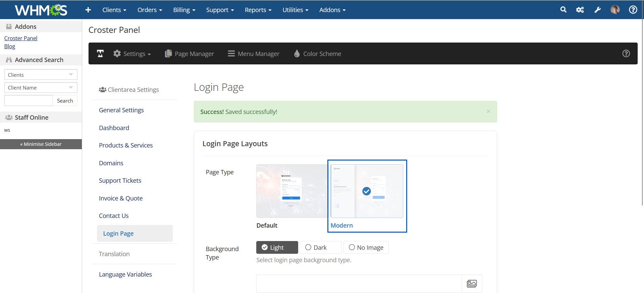Select the Light background type

coord(277,247)
